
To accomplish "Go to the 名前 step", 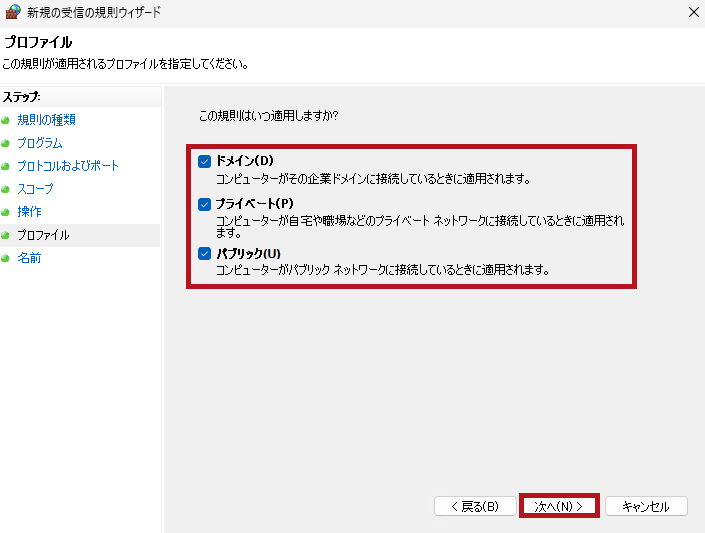I will point(29,258).
